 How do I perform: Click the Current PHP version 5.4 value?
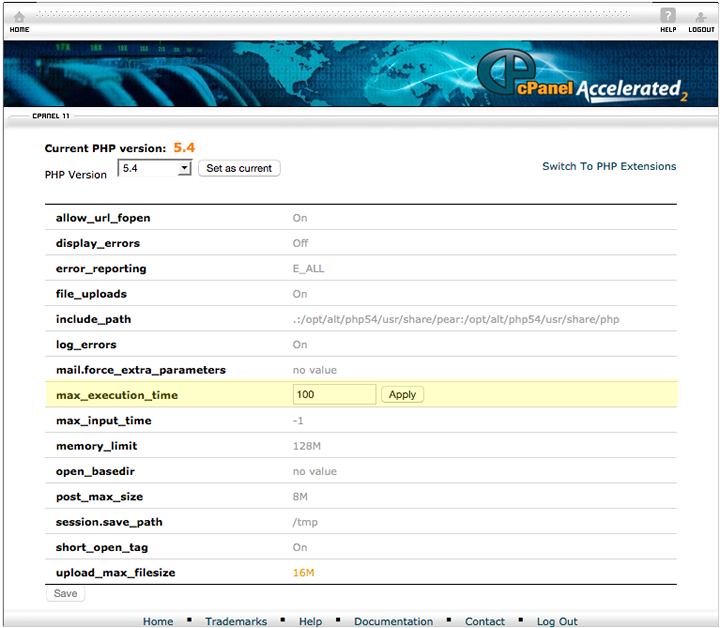coord(184,148)
